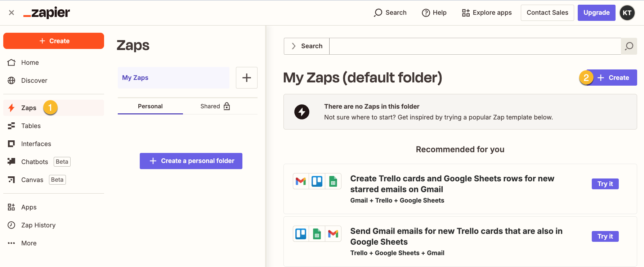The image size is (644, 267).
Task: Close the sidebar with the X icon
Action: coord(12,13)
